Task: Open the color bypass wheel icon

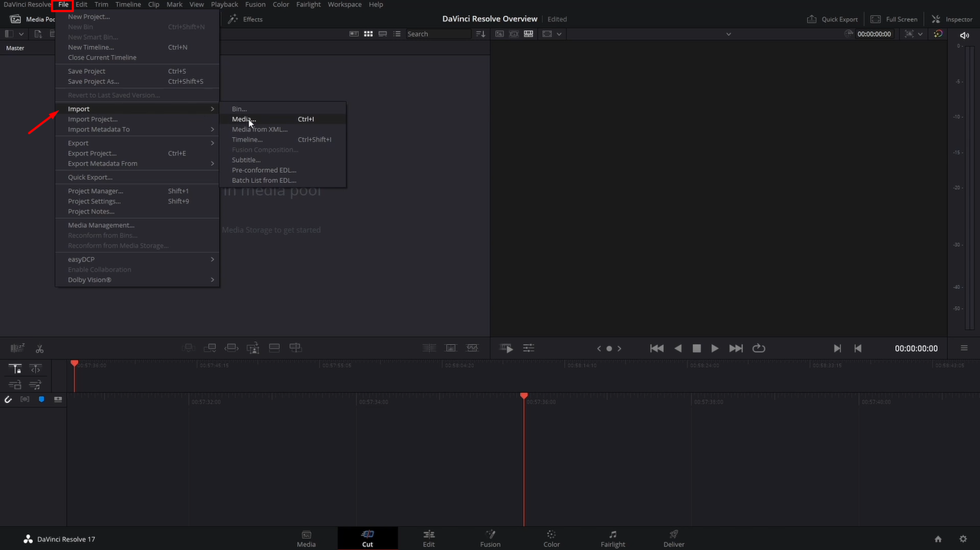Action: [x=939, y=34]
